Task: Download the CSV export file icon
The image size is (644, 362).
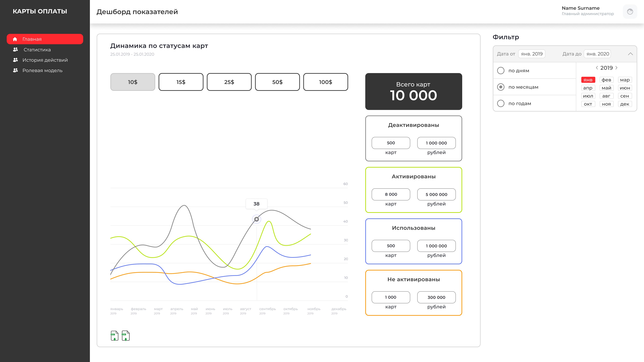Action: pos(125,336)
